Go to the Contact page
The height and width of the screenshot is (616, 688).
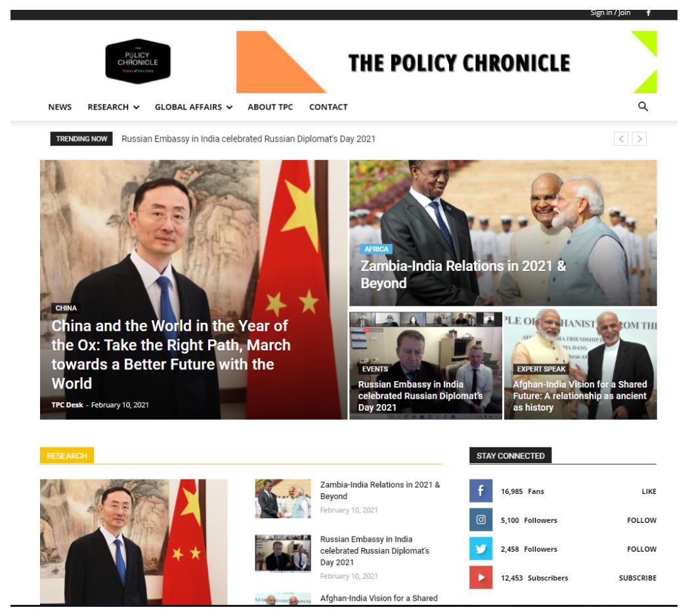(328, 107)
